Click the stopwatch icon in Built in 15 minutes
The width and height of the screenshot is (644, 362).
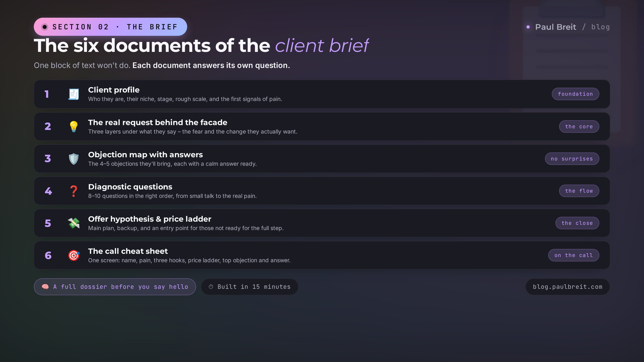point(211,287)
